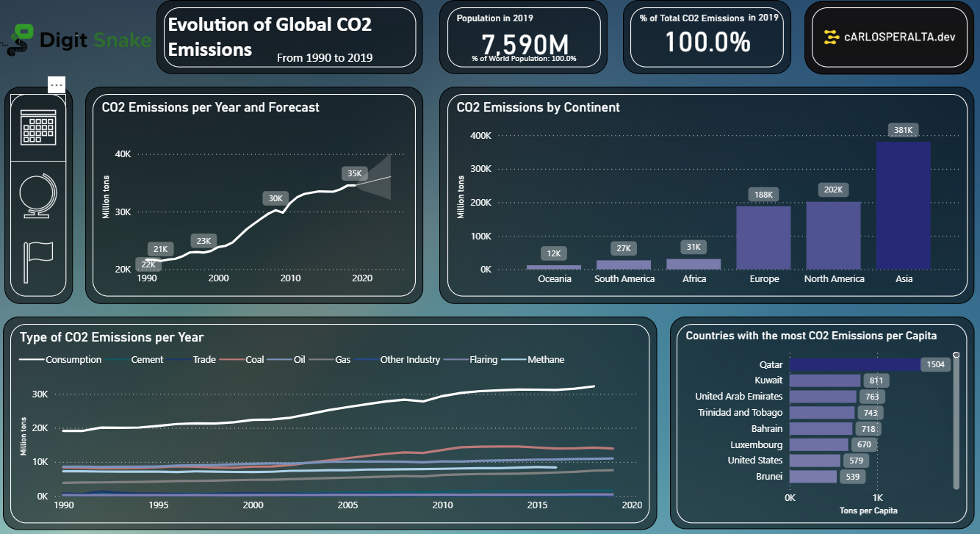The width and height of the screenshot is (980, 534).
Task: Click the United States bar in per capita chart
Action: tap(815, 461)
